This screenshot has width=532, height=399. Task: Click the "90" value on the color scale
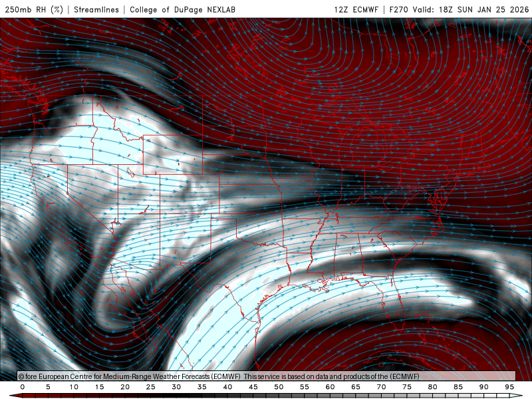tap(484, 387)
